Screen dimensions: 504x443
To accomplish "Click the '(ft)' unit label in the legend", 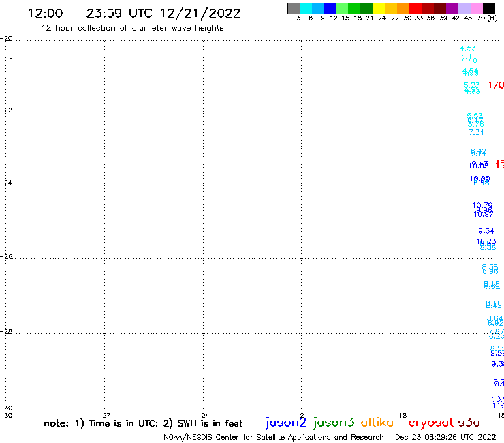I will point(492,18).
